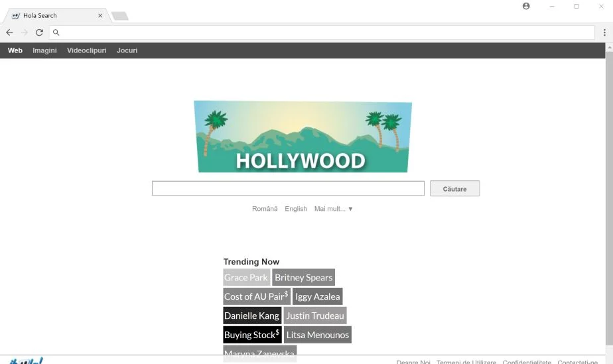Choose the Română language link
This screenshot has width=613, height=364.
(265, 209)
